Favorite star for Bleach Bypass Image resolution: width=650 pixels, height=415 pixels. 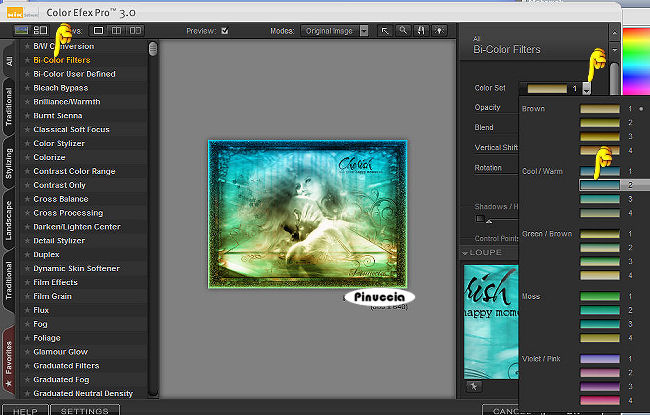tap(27, 88)
